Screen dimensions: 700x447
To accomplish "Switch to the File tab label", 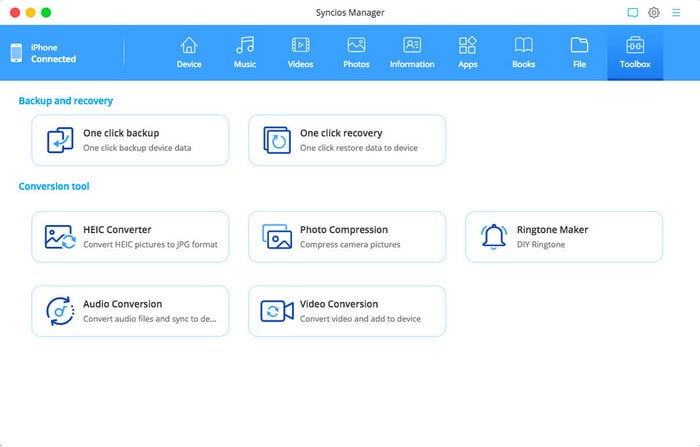I will point(579,64).
